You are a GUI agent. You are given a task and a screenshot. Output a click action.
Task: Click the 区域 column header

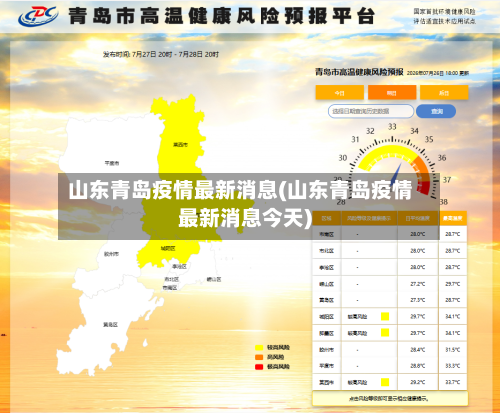pyautogui.click(x=326, y=218)
